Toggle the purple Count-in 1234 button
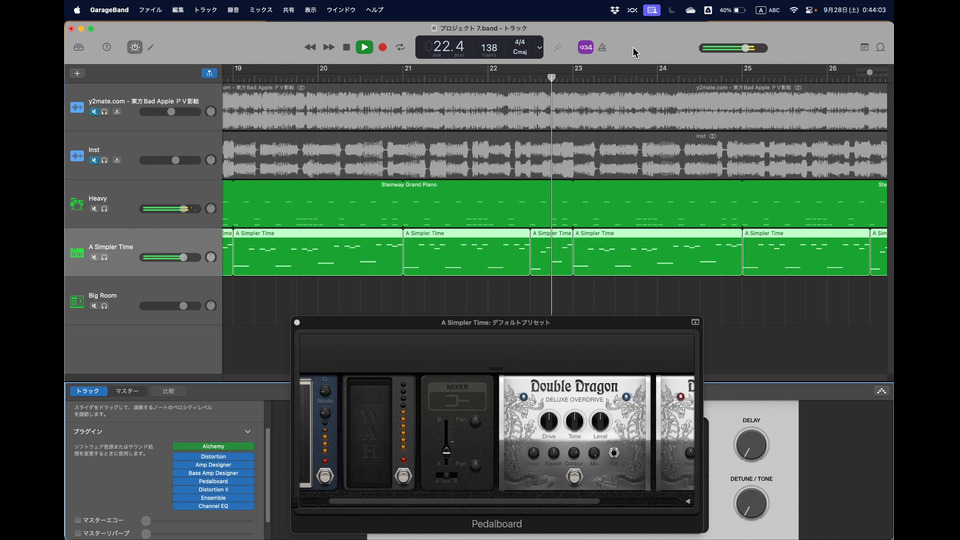Screen dimensions: 960x540 click(x=585, y=47)
